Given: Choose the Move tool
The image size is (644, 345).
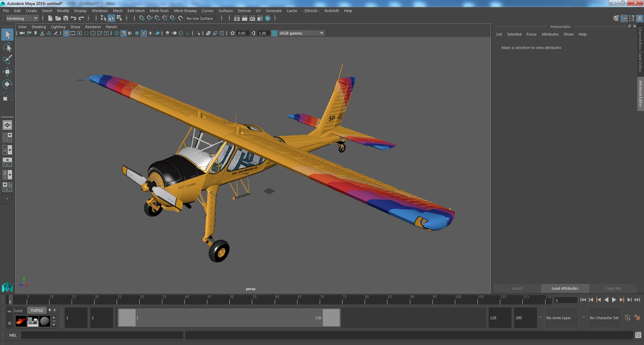Looking at the screenshot, I should [x=7, y=72].
